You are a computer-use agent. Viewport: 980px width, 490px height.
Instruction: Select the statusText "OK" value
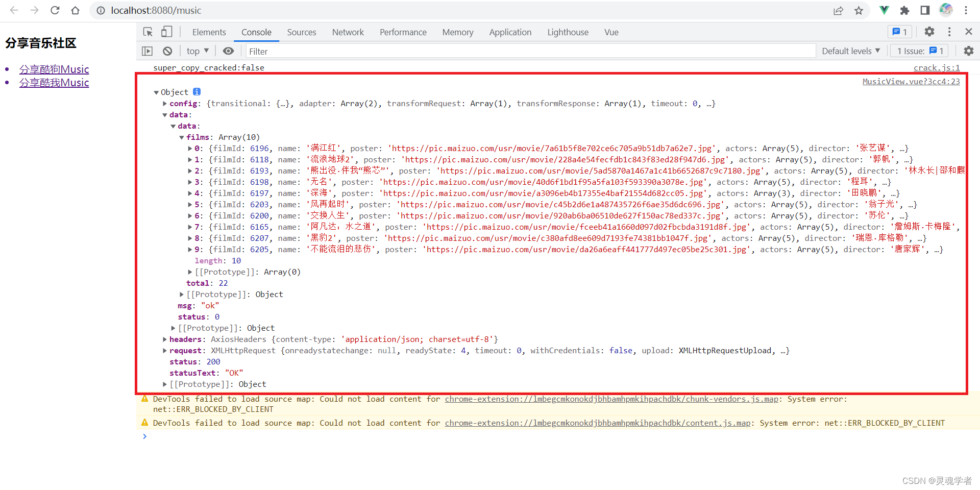click(x=234, y=373)
